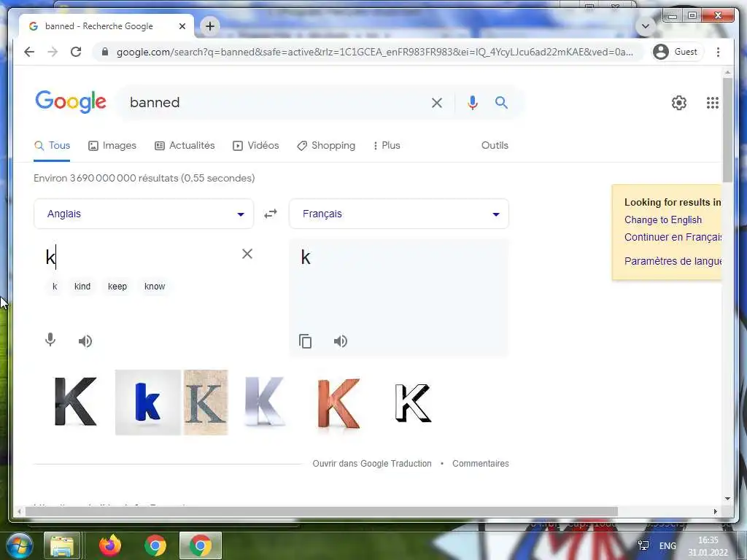Viewport: 747px width, 560px height.
Task: Open the tab search chevron button
Action: tap(646, 26)
